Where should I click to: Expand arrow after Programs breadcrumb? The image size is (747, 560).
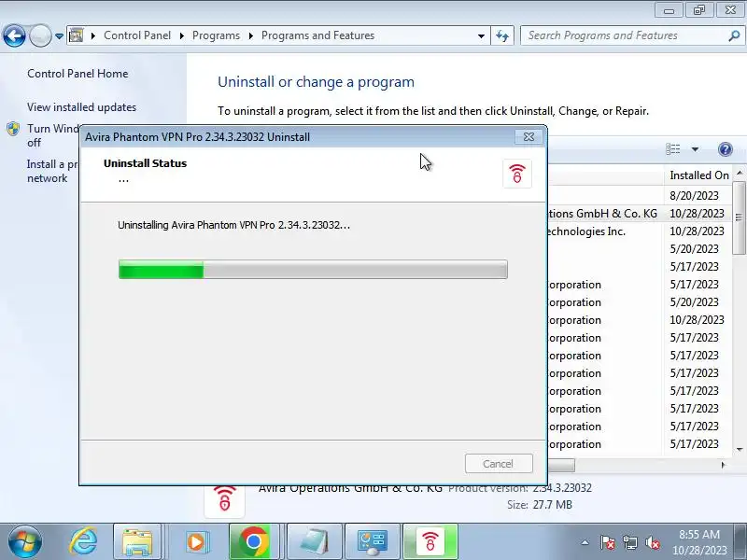[x=250, y=35]
